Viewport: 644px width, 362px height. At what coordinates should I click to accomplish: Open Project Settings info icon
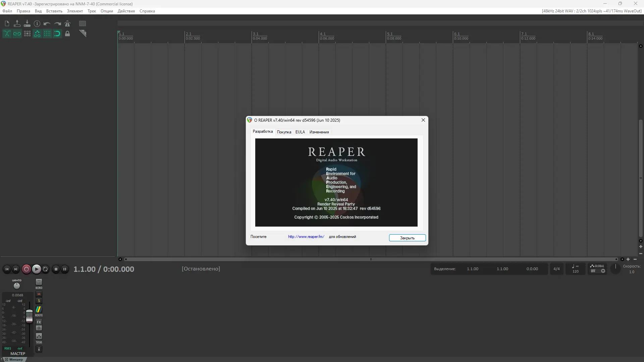(x=37, y=23)
